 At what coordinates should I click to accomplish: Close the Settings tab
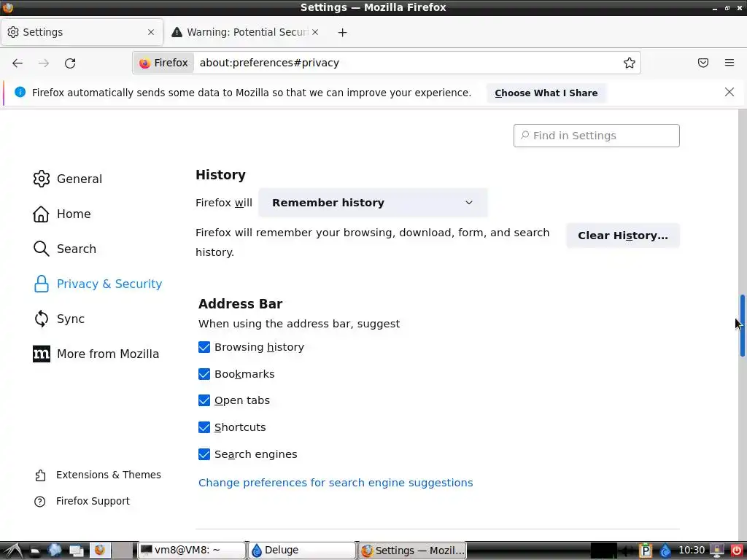click(x=151, y=32)
